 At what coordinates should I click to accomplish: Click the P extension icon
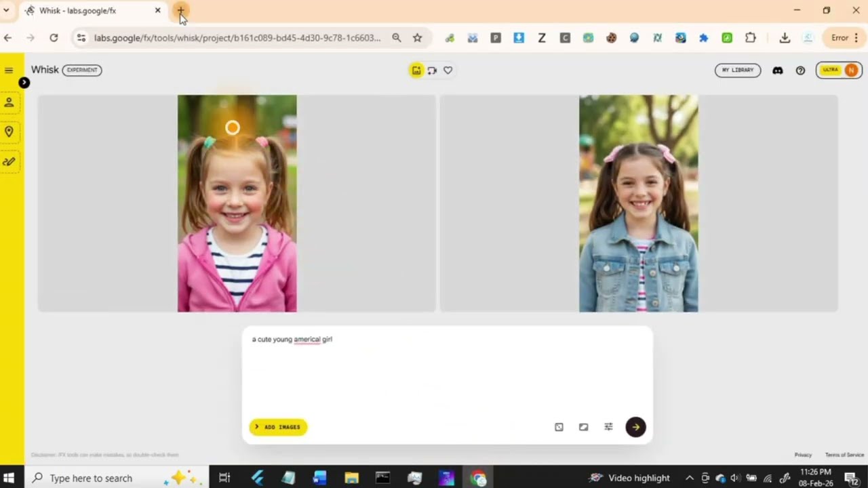[x=496, y=38]
